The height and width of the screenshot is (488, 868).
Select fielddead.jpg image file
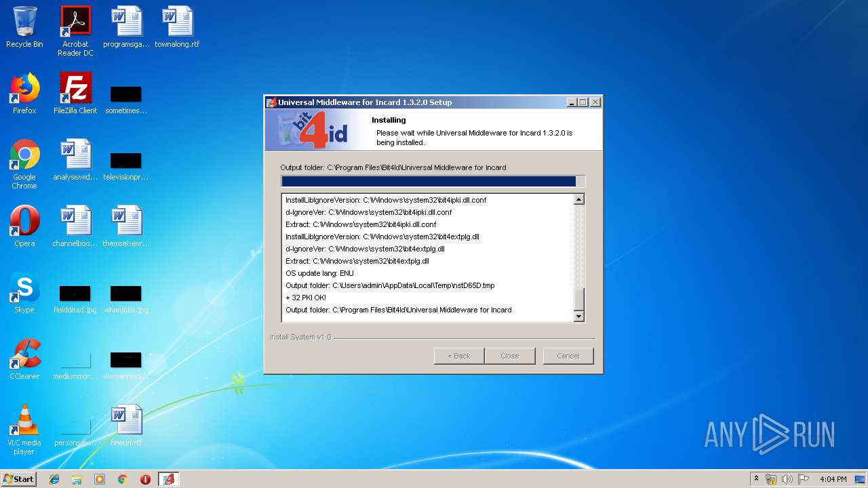75,299
